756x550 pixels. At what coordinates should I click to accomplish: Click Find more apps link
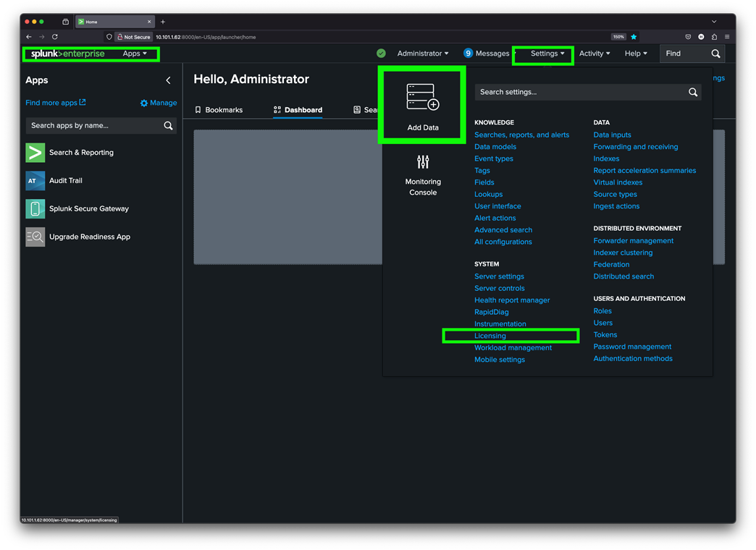point(56,103)
